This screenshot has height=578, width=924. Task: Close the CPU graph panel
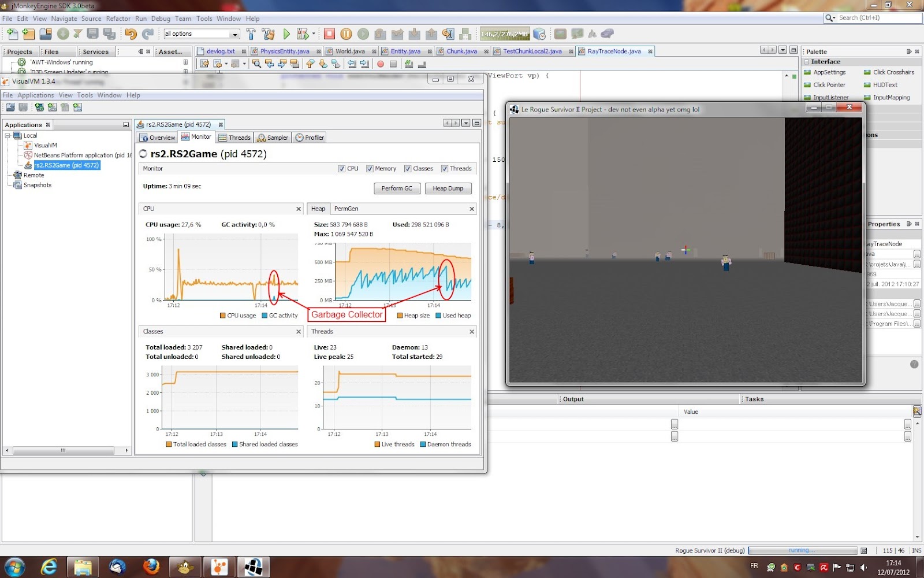[299, 209]
